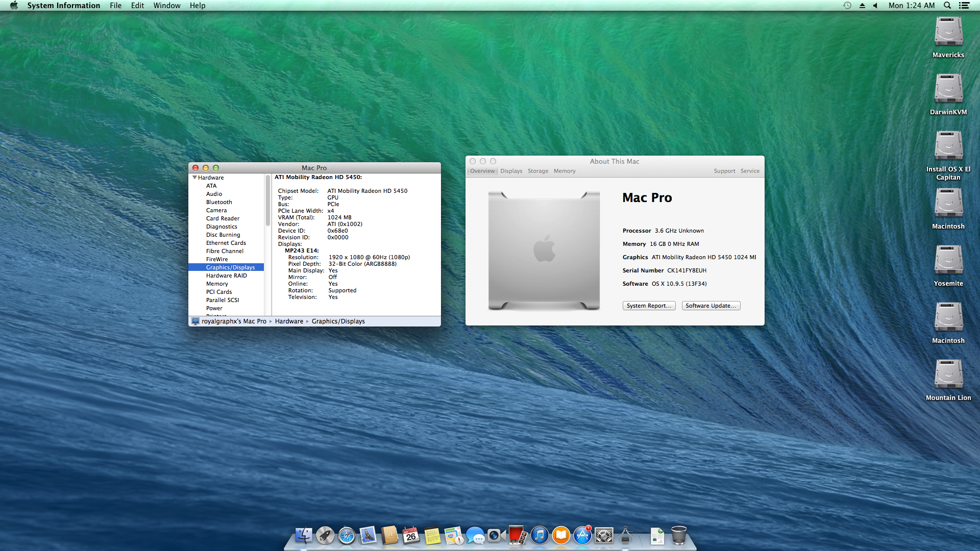Open the DarwinKVM drive on the desktop
The image size is (980, 551).
(948, 89)
